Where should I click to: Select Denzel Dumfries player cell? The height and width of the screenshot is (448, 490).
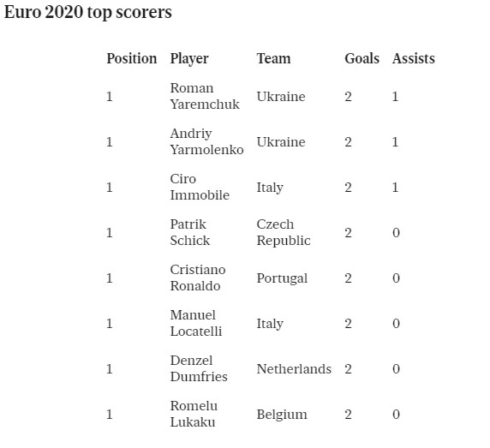199,368
